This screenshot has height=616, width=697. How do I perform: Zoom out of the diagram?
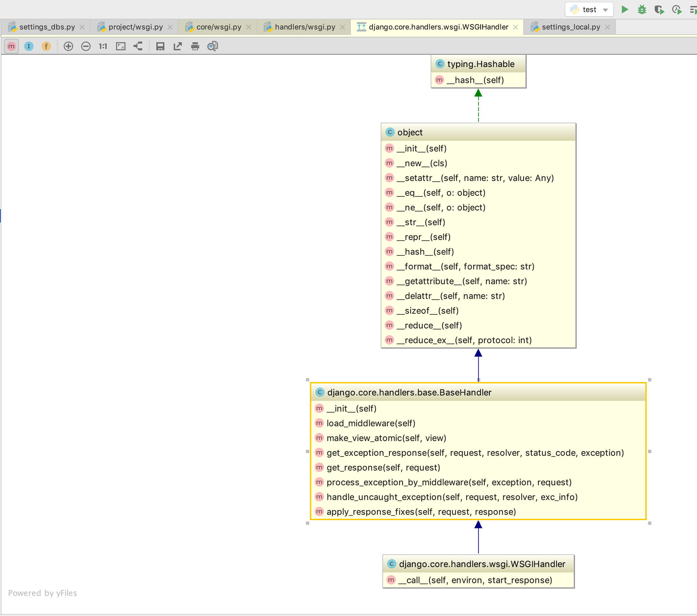(86, 46)
